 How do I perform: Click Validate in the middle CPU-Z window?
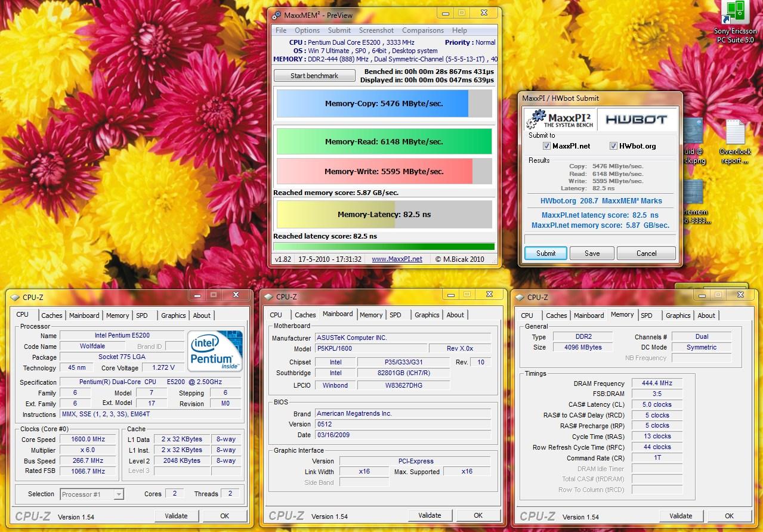point(430,515)
